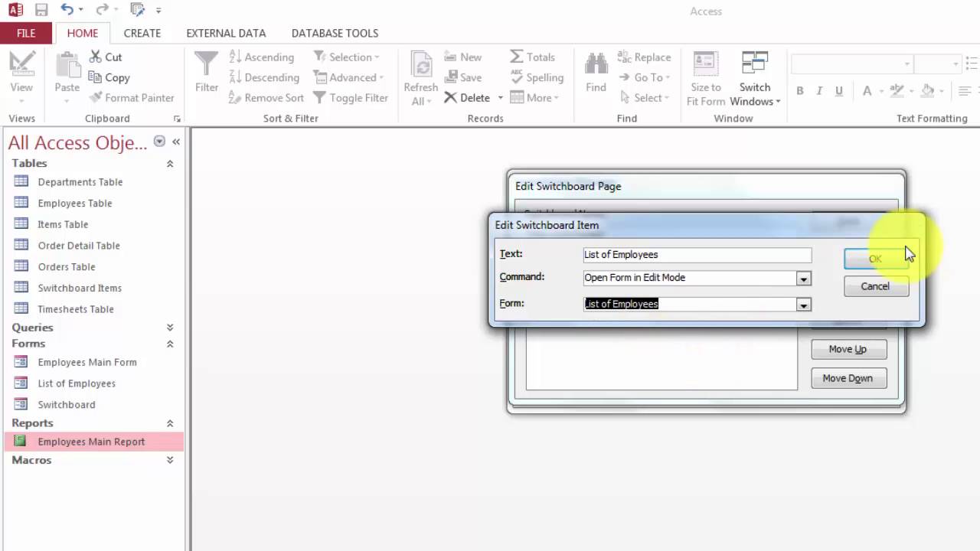Screen dimensions: 980x551
Task: Open More dropdown in Records group
Action: coord(534,98)
